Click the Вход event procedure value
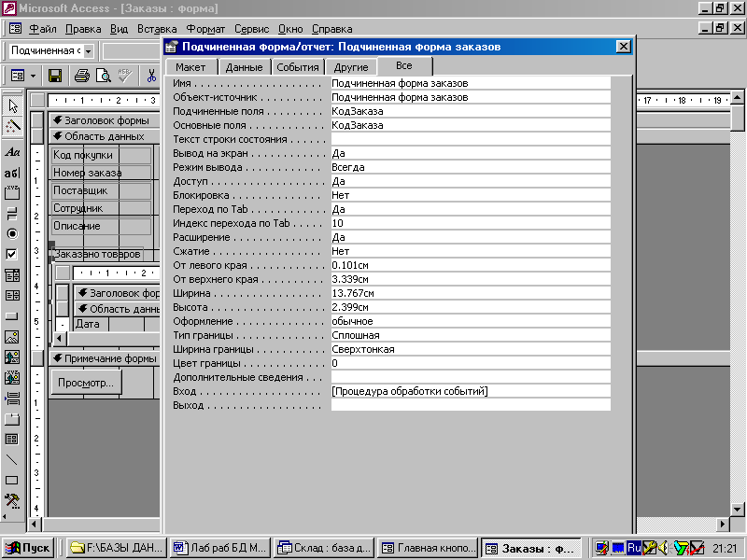Screen dimensions: 747x560 471,391
